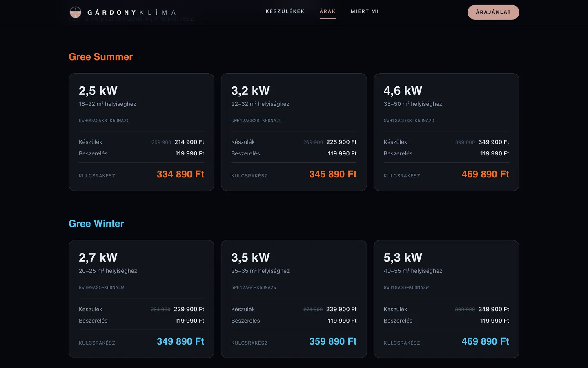
Task: Go to the MIÉRT MI section
Action: (365, 11)
